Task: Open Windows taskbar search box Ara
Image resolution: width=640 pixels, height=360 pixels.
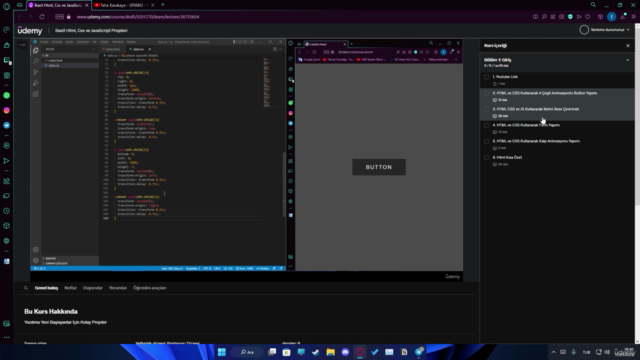Action: pyautogui.click(x=247, y=352)
